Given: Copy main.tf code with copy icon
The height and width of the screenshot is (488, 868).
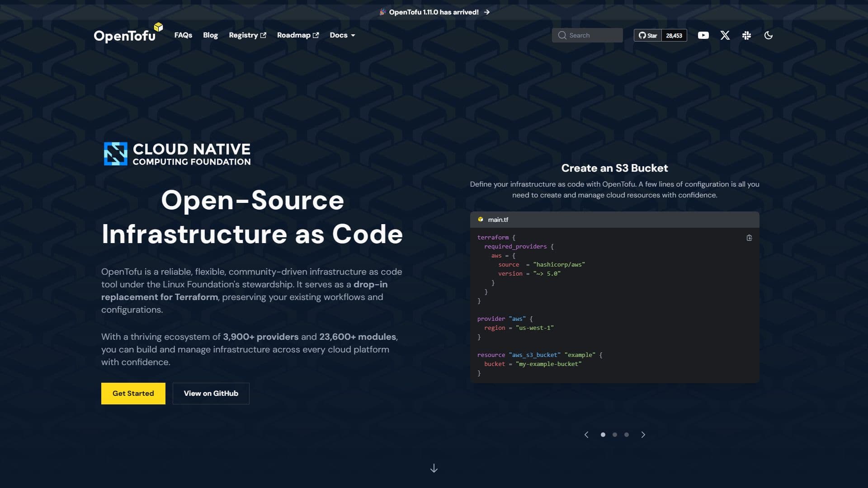Looking at the screenshot, I should click(749, 238).
